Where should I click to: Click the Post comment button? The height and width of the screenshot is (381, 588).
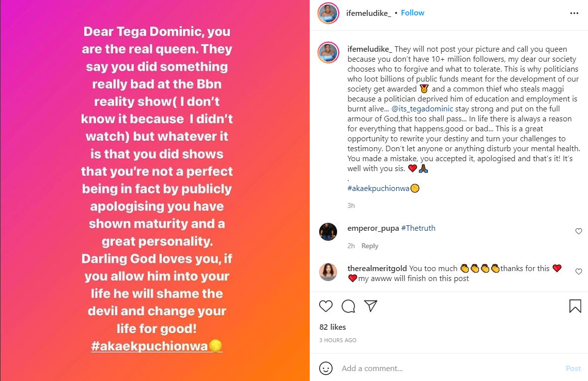click(x=573, y=369)
